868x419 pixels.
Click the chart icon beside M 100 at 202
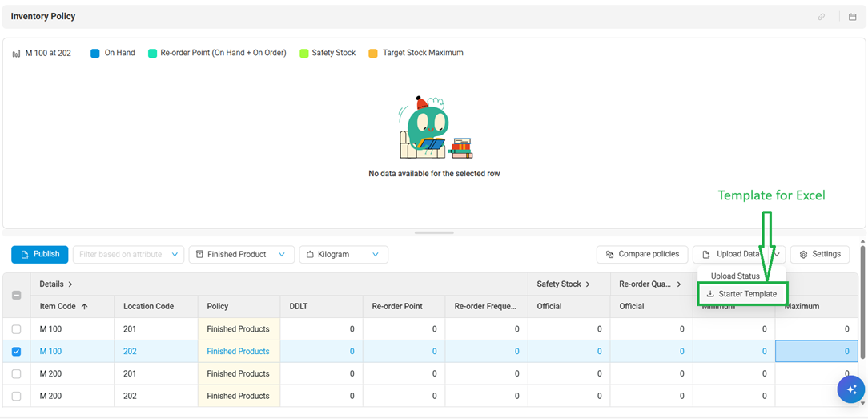click(x=16, y=54)
